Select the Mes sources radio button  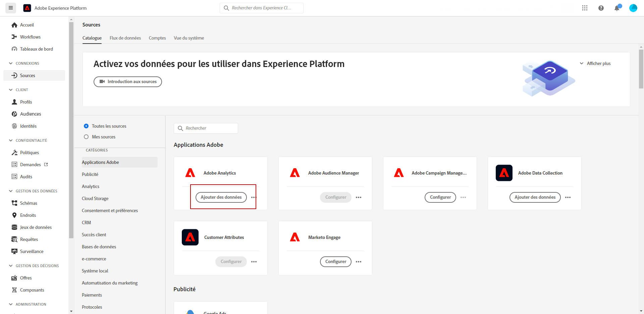click(86, 137)
